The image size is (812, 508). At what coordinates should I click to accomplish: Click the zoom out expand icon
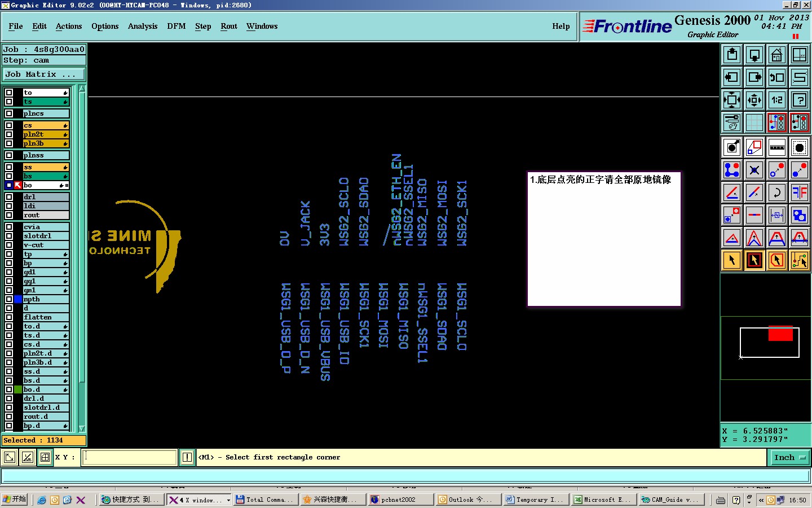(x=732, y=100)
